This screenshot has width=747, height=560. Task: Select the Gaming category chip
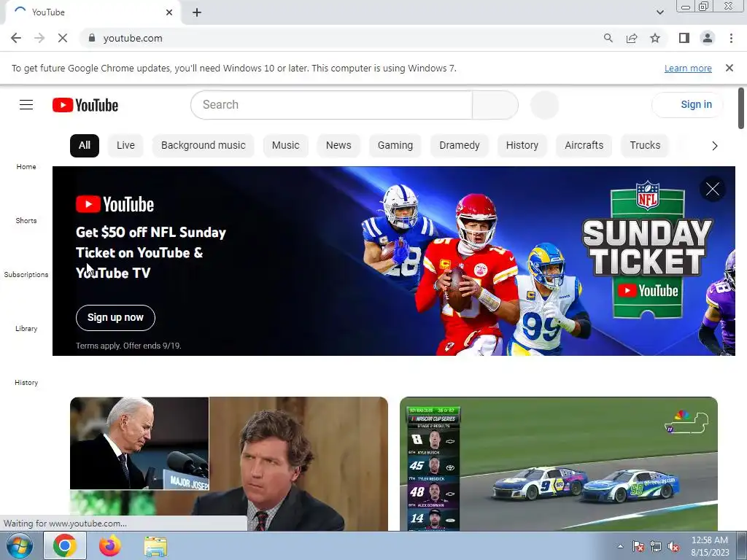(395, 146)
